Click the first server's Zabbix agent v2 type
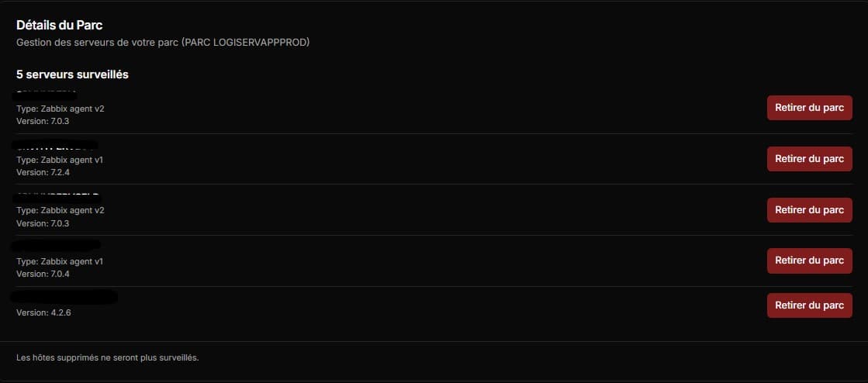868x383 pixels. (60, 109)
